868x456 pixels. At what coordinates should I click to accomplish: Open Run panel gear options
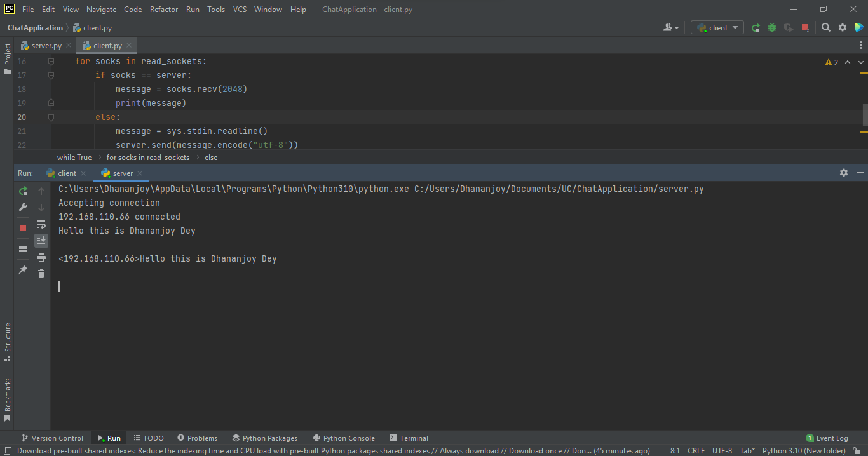pyautogui.click(x=844, y=173)
